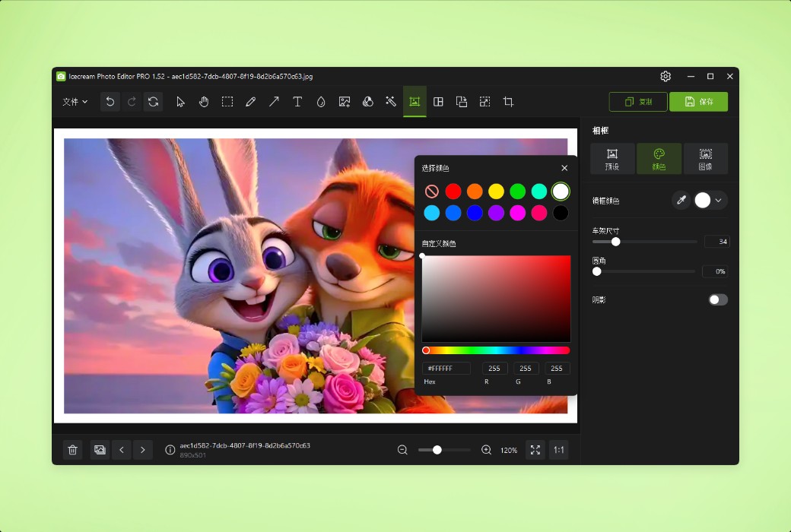Select the Crop tool
Image resolution: width=791 pixels, height=532 pixels.
pos(508,101)
